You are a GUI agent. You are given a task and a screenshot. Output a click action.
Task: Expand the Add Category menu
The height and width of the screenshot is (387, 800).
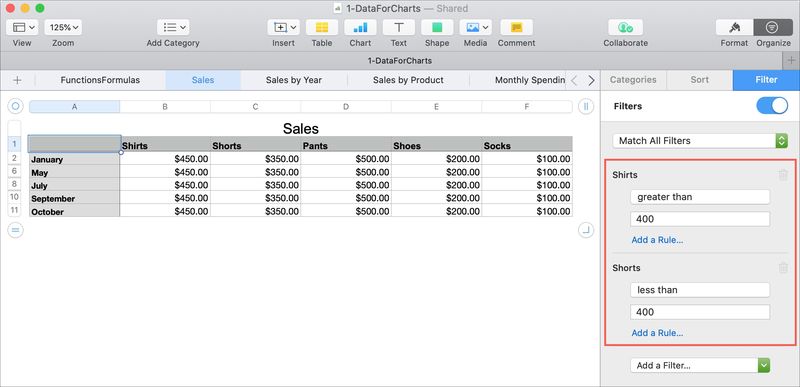(173, 28)
